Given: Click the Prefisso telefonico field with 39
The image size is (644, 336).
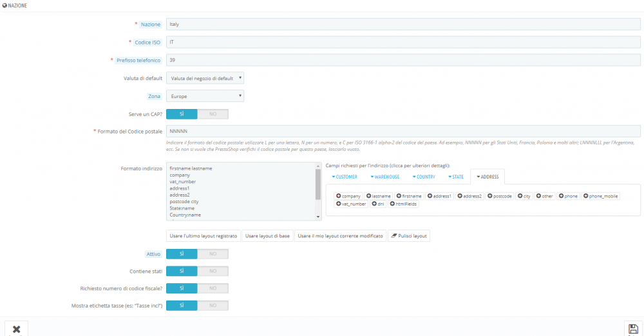Looking at the screenshot, I should tap(403, 60).
